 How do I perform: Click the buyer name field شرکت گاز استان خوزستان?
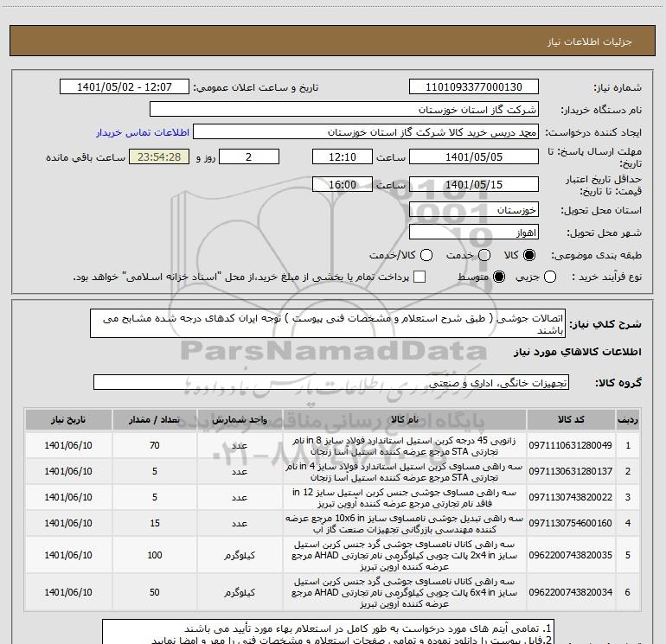pos(344,110)
